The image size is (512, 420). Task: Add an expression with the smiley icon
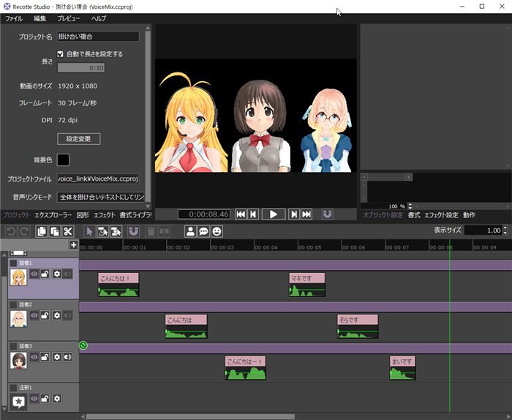[217, 231]
